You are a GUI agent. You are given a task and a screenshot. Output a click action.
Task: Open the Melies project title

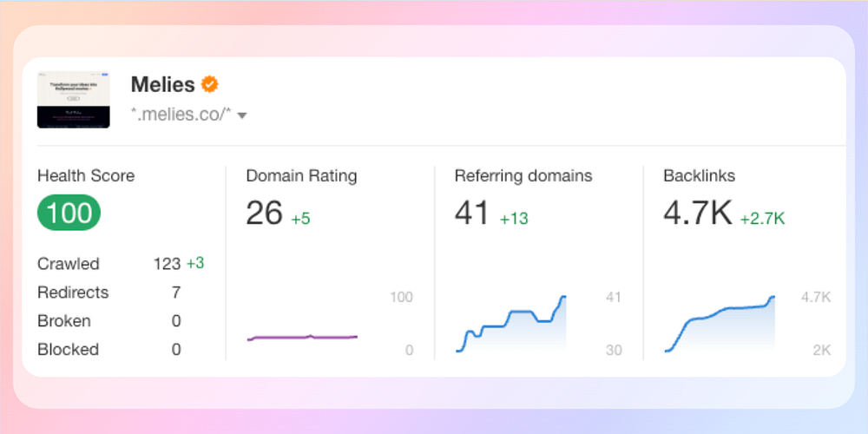[163, 85]
